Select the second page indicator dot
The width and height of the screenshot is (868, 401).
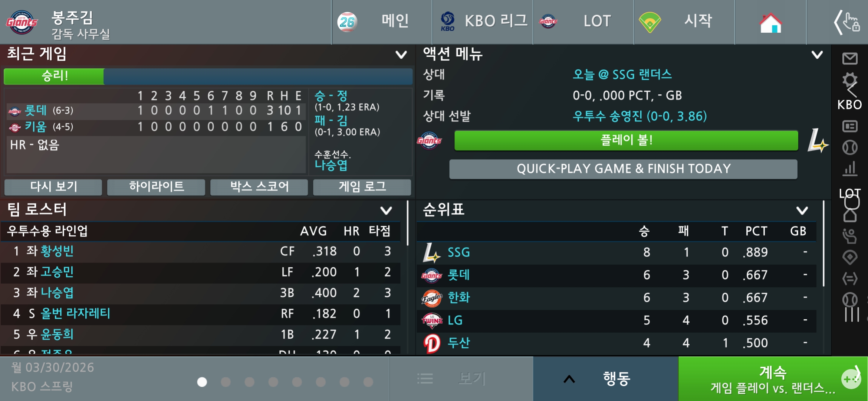pos(226,382)
